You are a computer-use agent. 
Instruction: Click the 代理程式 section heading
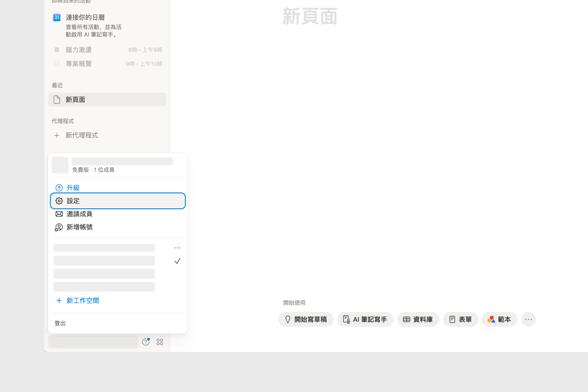tap(63, 121)
